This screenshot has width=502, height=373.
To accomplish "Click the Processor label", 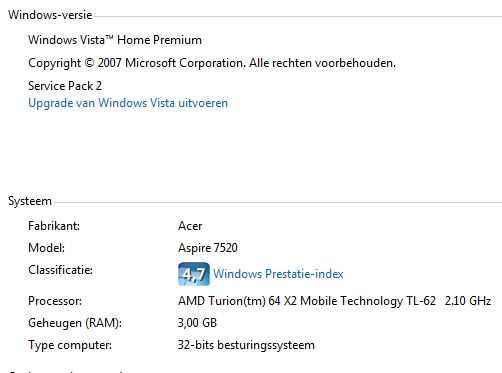I will click(x=55, y=301).
